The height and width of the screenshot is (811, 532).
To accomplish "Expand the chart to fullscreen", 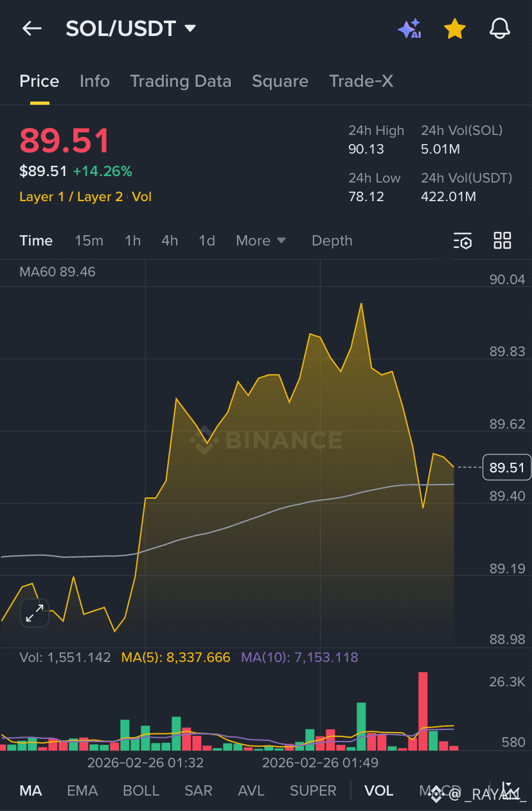I will [x=34, y=613].
